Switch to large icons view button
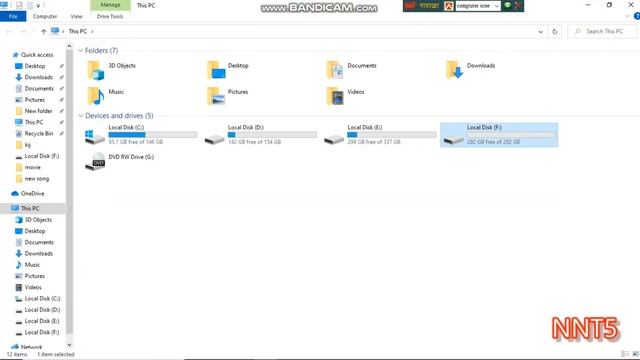This screenshot has width=640, height=360. 636,354
